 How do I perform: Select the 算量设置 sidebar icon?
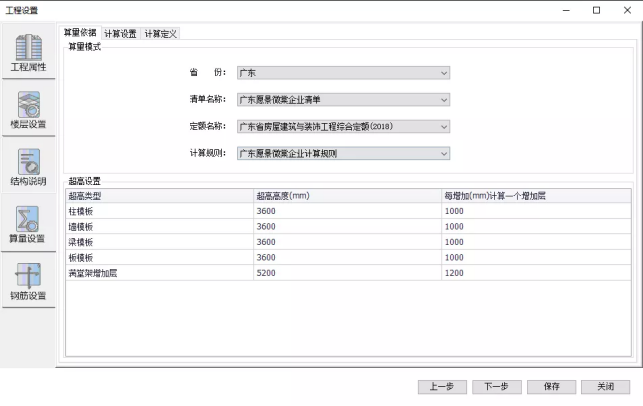[x=28, y=225]
